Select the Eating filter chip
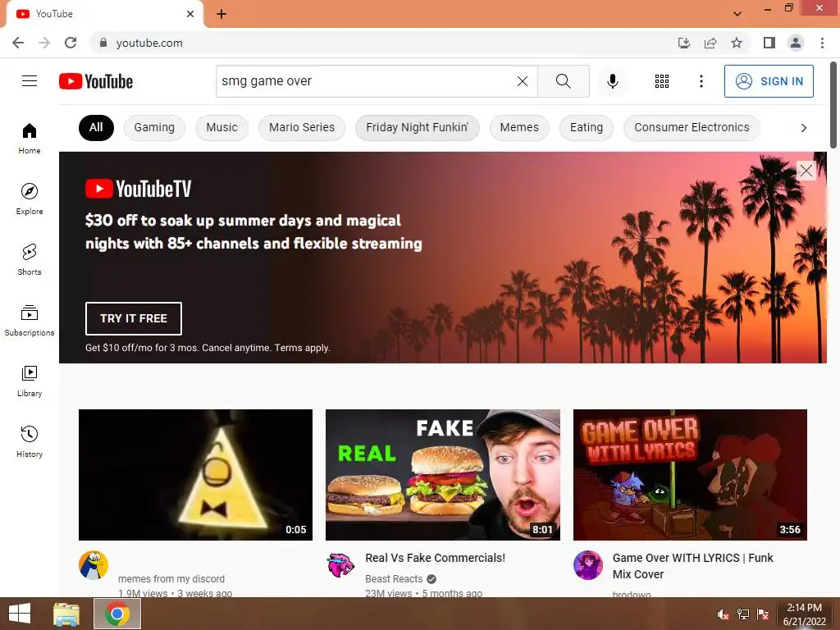Image resolution: width=840 pixels, height=630 pixels. pos(586,127)
